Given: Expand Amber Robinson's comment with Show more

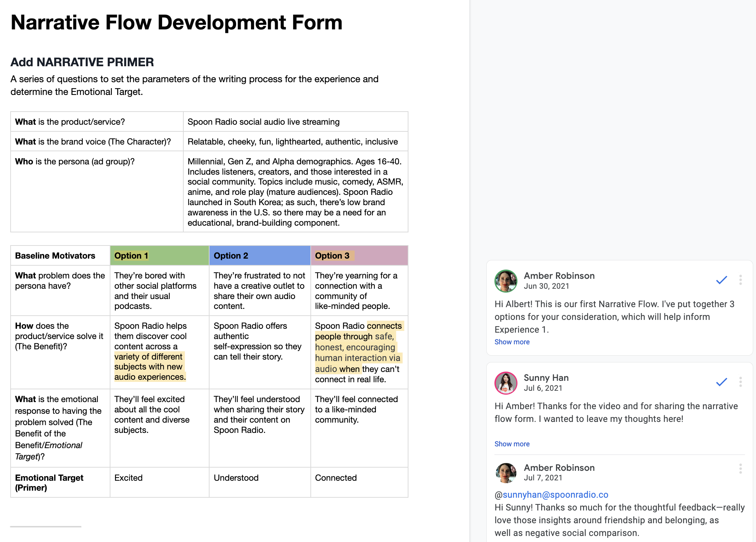Looking at the screenshot, I should 512,342.
